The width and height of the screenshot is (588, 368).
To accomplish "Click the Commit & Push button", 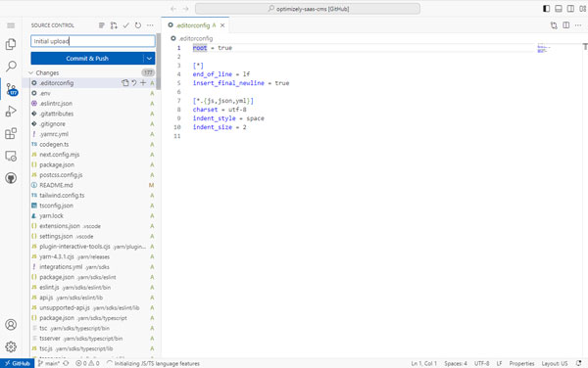I will coord(87,59).
